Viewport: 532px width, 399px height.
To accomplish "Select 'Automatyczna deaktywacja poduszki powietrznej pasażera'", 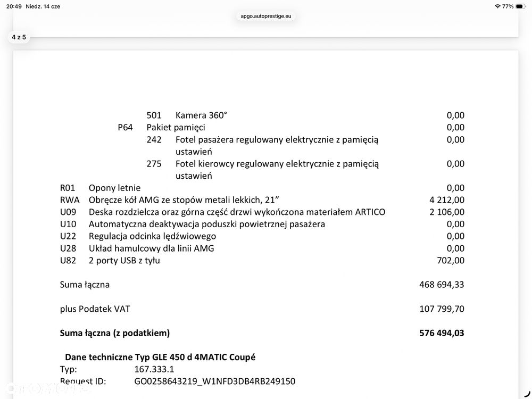I will pos(206,225).
